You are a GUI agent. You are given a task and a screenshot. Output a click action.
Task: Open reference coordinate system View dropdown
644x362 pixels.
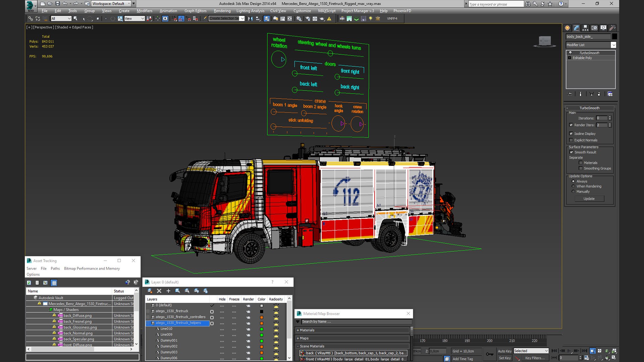tap(134, 19)
